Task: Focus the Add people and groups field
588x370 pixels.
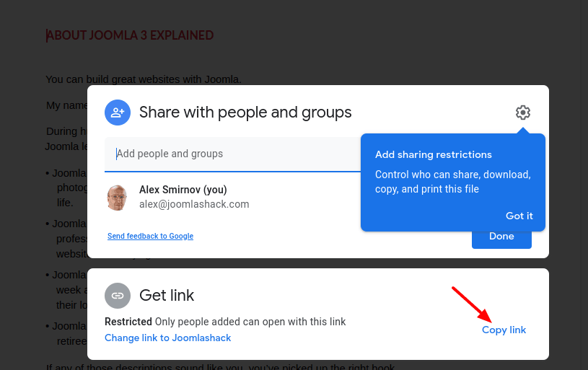Action: click(232, 154)
